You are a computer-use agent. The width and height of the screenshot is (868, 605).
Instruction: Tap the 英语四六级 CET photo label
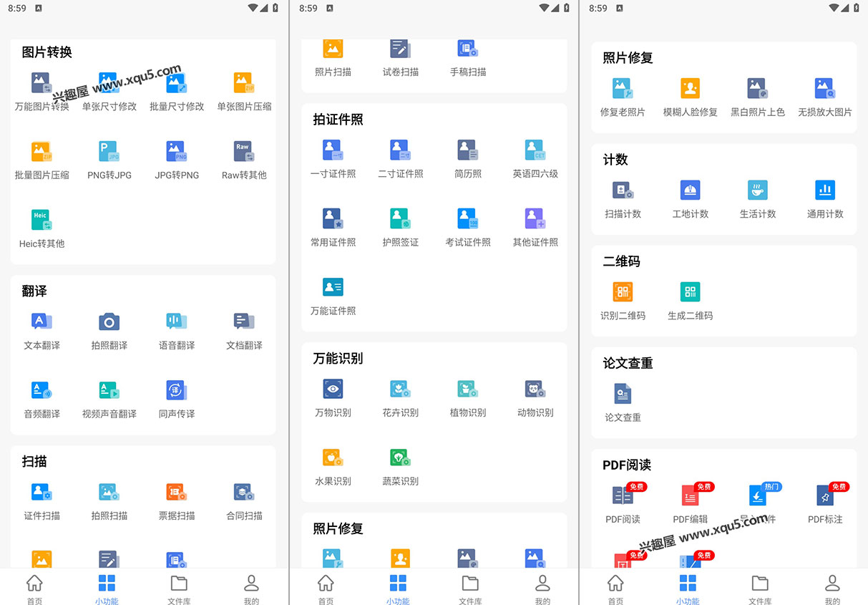(x=535, y=173)
